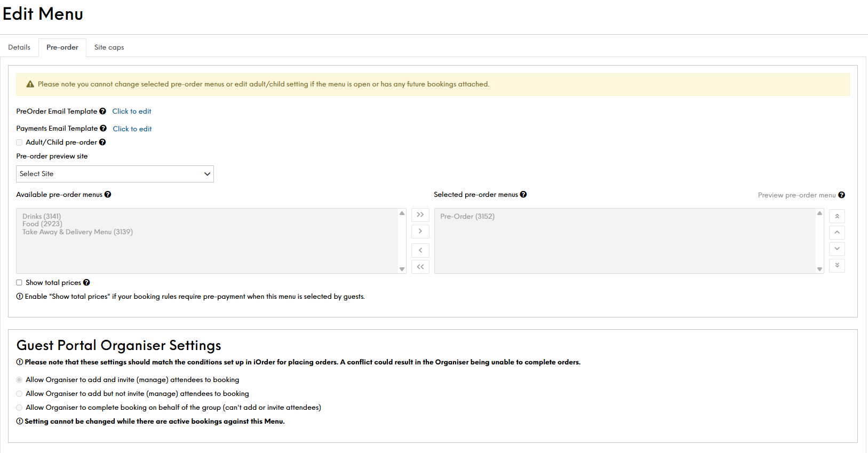Click to edit the PreOrder Email Template
Image resolution: width=868 pixels, height=453 pixels.
click(132, 112)
